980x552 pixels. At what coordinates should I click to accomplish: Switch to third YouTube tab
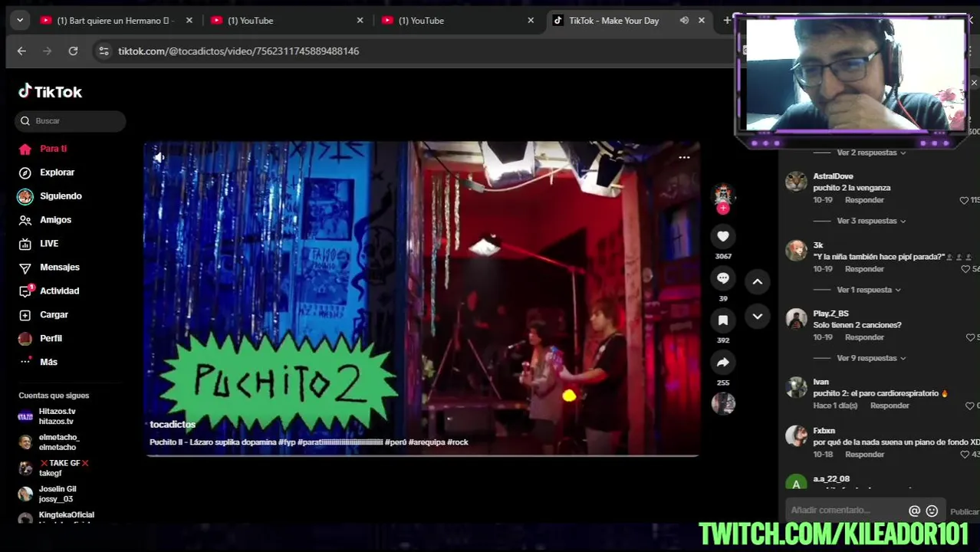(x=456, y=21)
